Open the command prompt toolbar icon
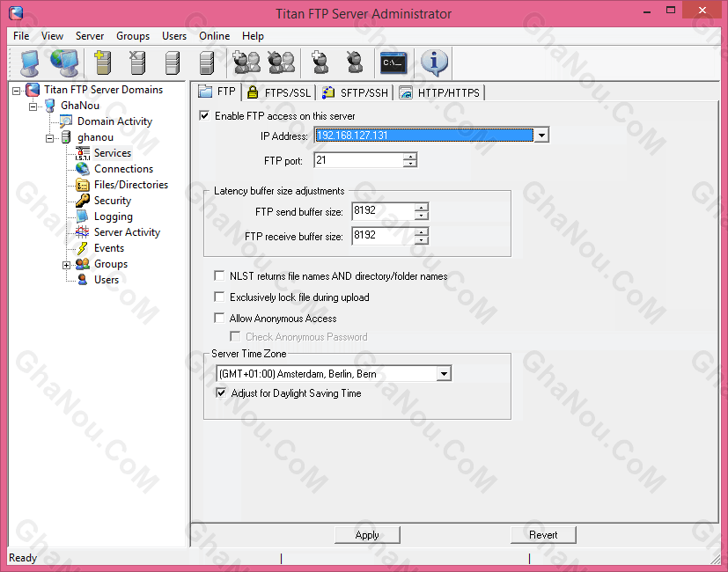728x572 pixels. click(x=393, y=62)
